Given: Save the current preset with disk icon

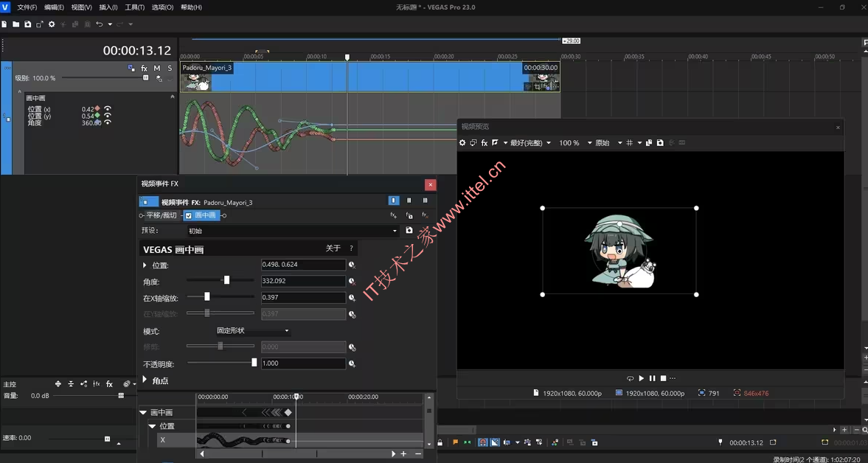Looking at the screenshot, I should [409, 231].
